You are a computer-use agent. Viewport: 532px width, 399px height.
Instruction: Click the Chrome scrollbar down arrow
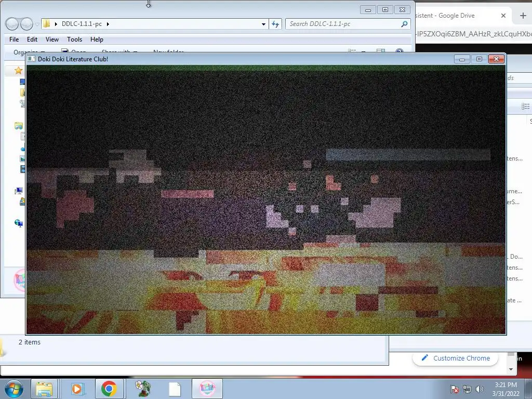click(x=511, y=369)
